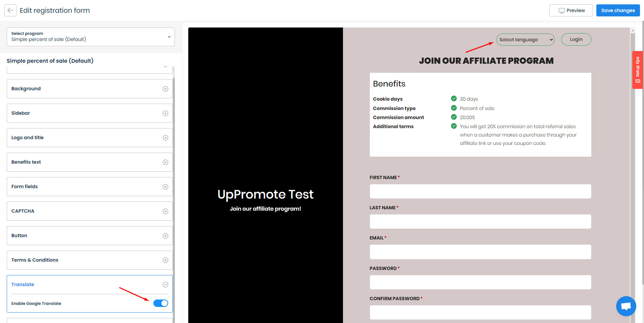644x323 pixels.
Task: Expand Logo and title plus icon
Action: coord(165,138)
